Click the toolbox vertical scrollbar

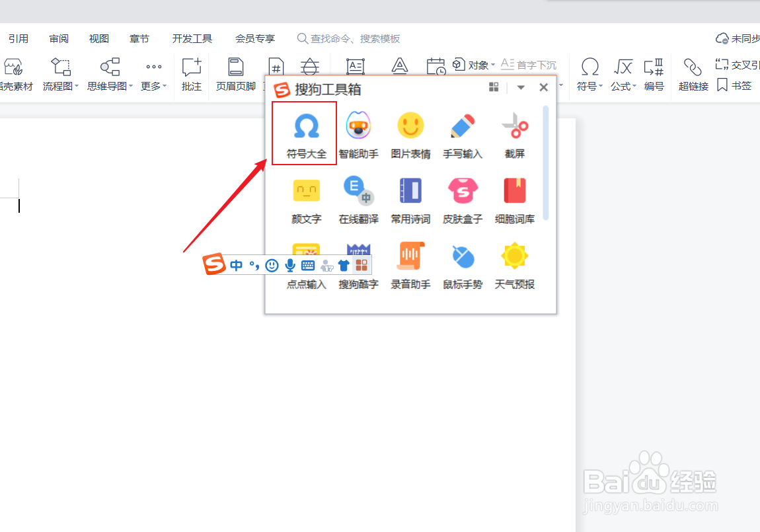tap(546, 163)
